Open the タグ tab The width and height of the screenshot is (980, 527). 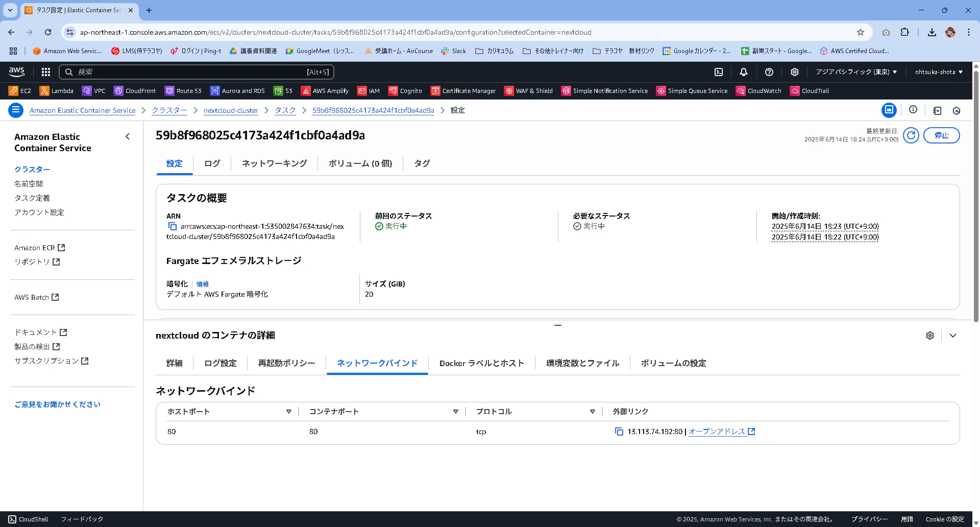[x=422, y=163]
